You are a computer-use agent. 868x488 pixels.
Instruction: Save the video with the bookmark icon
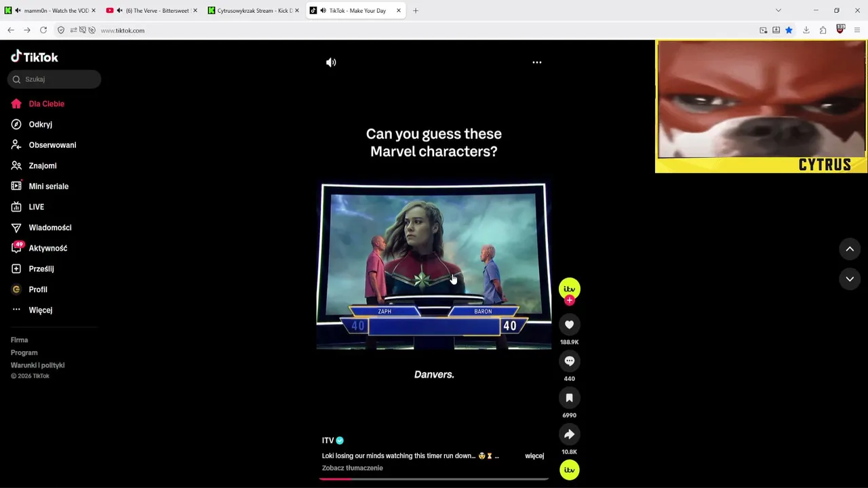click(570, 399)
